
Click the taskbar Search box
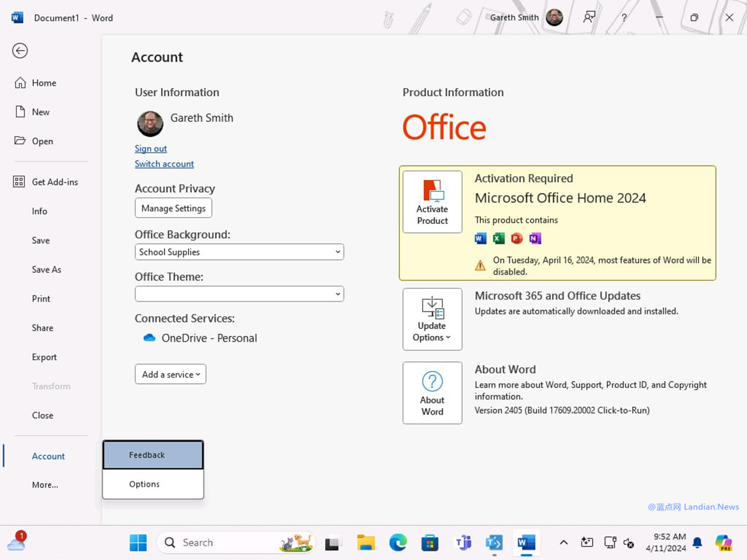[236, 542]
